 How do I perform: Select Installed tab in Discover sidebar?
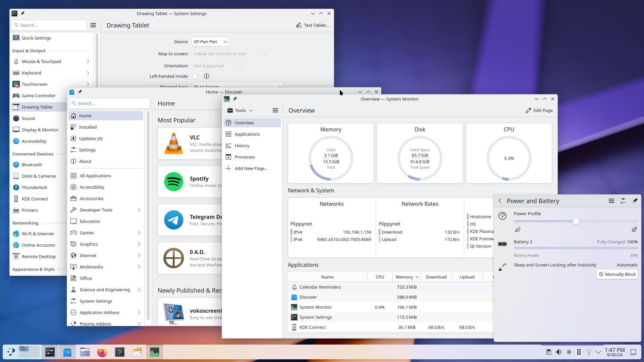tap(88, 127)
